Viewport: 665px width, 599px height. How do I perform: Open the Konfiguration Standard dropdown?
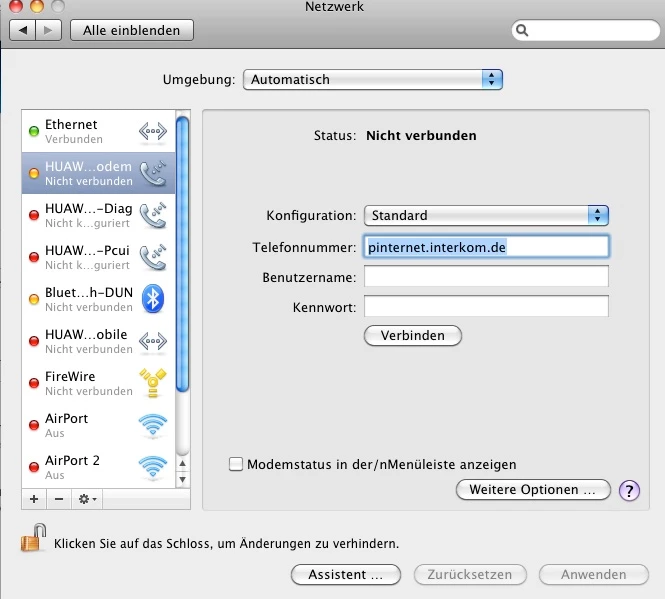(x=486, y=215)
